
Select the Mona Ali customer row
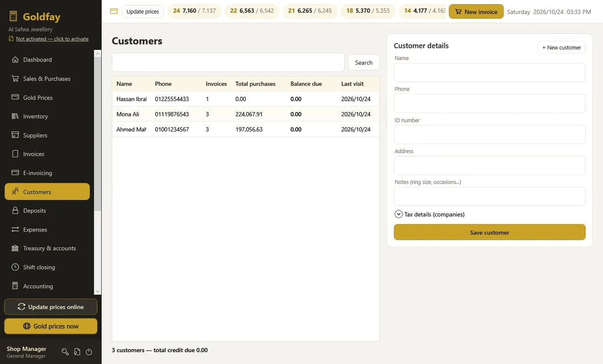245,114
